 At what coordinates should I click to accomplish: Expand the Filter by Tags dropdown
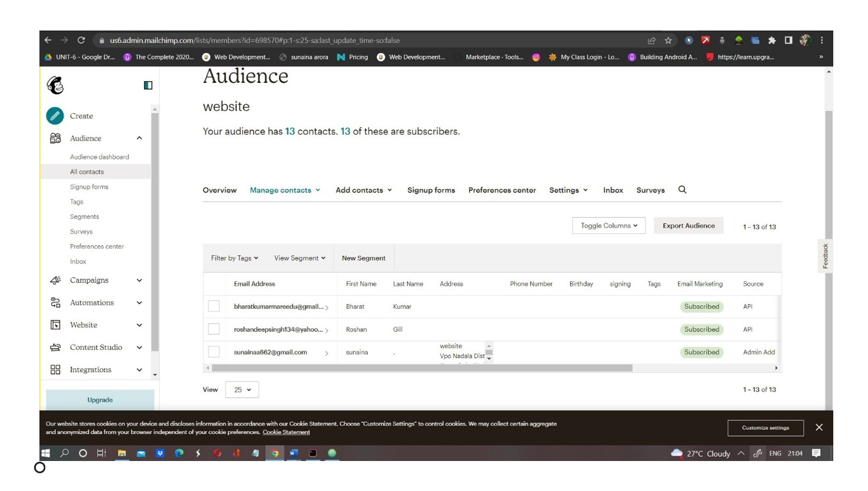[x=234, y=258]
